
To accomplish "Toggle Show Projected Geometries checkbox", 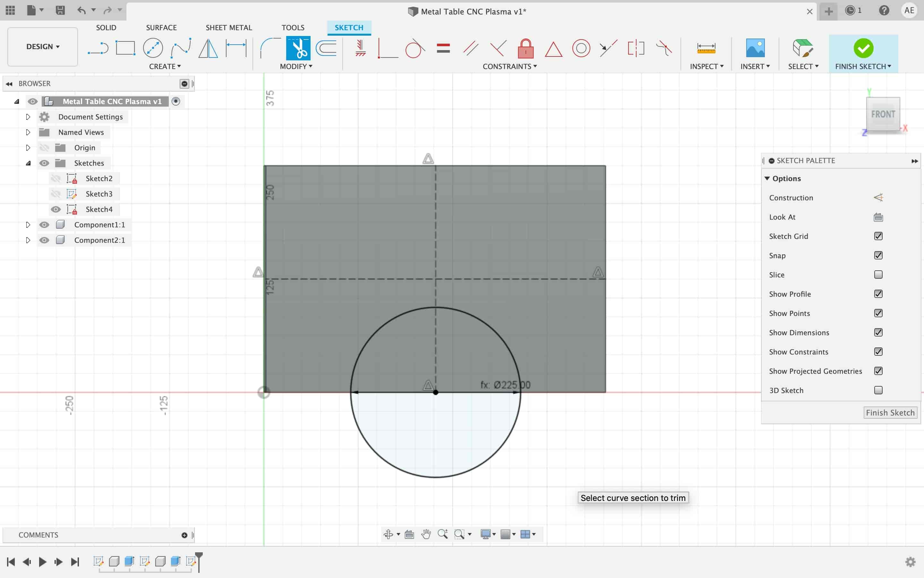I will [878, 371].
